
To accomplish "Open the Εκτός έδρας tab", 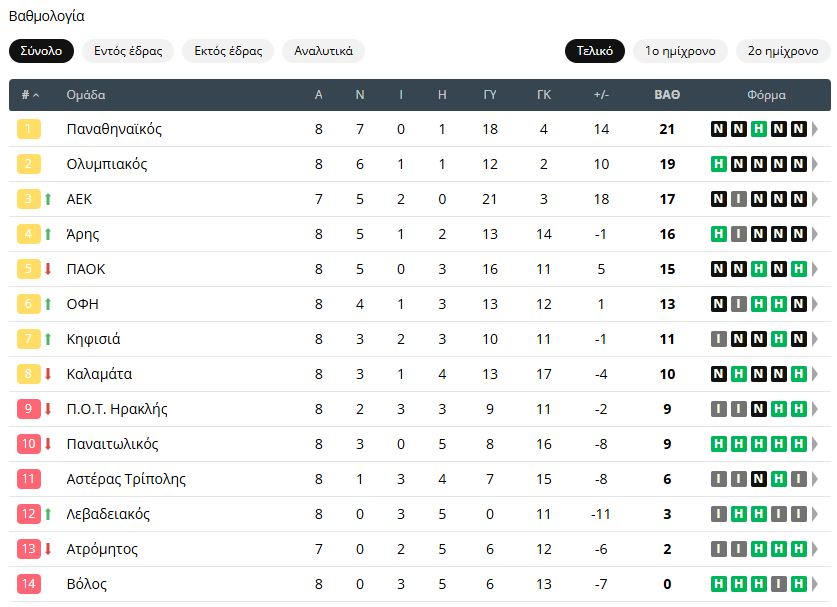I will tap(228, 51).
